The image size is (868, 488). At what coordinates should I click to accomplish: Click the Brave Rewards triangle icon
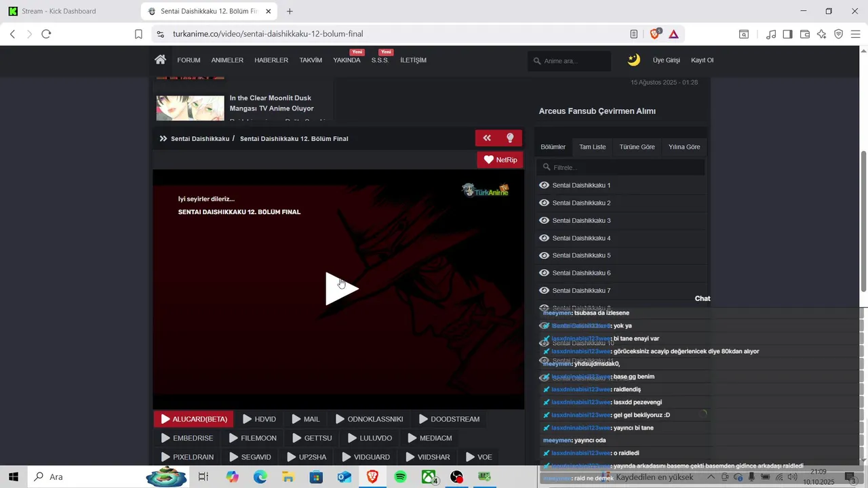coord(674,34)
